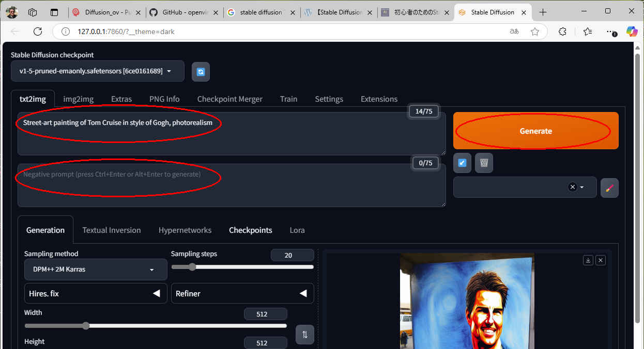The image size is (644, 349).
Task: Click the read prompt parameters arrow icon
Action: pyautogui.click(x=462, y=163)
